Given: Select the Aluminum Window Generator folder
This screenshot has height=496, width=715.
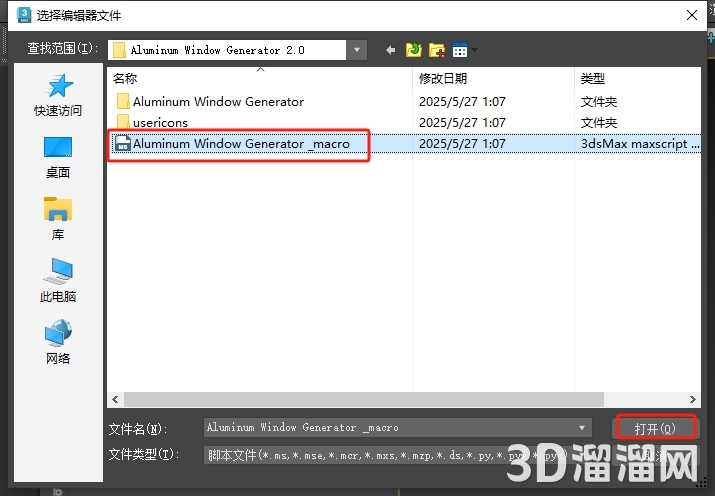Looking at the screenshot, I should pyautogui.click(x=211, y=102).
